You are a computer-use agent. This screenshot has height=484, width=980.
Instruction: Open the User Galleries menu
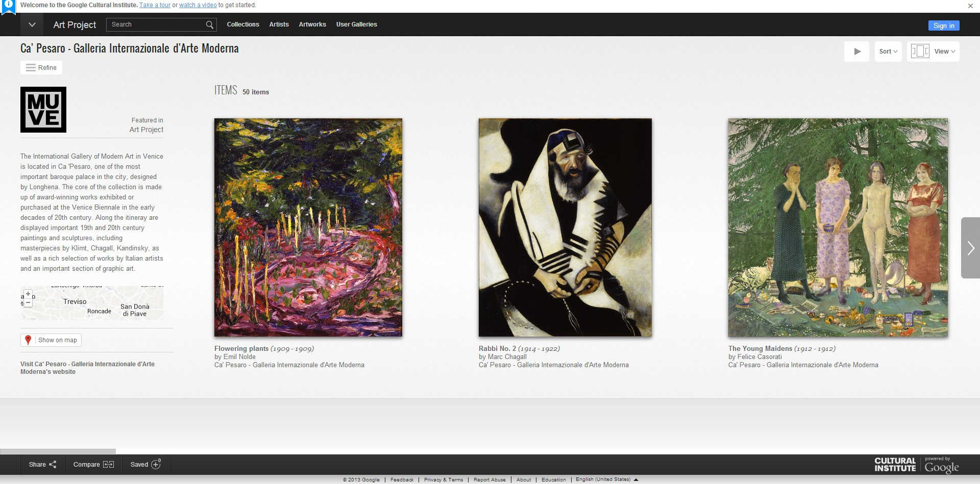pyautogui.click(x=357, y=24)
